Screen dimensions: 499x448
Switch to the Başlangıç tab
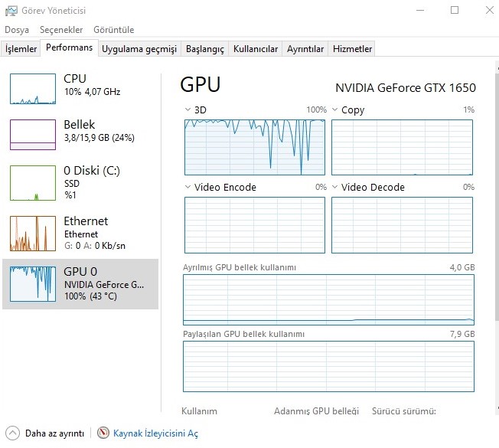pyautogui.click(x=206, y=49)
